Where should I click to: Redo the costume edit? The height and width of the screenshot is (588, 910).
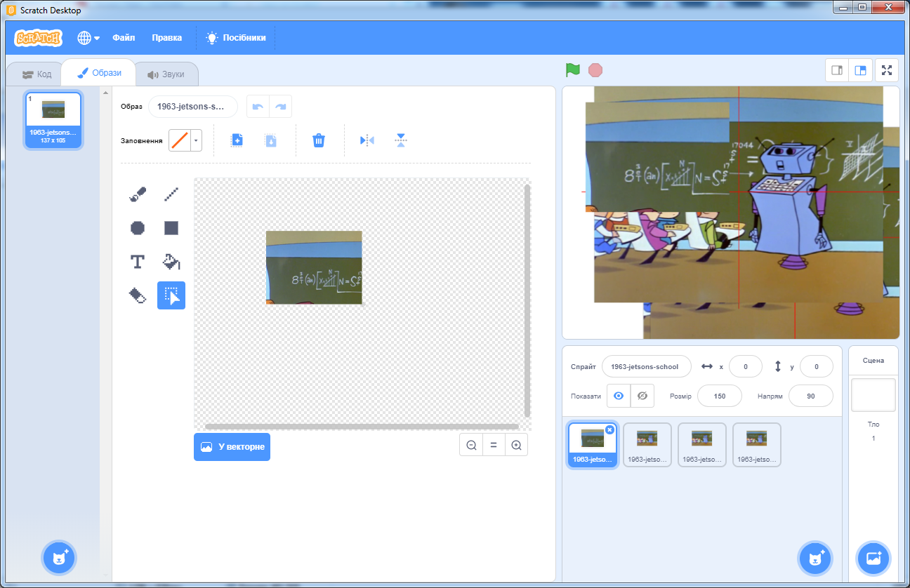(280, 107)
